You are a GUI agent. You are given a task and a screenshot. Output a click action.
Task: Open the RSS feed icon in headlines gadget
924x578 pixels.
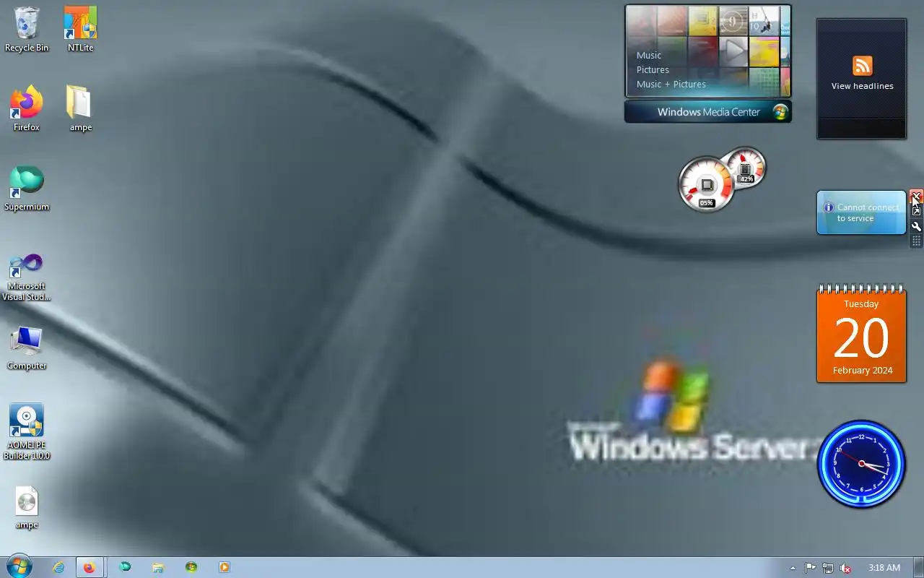point(863,66)
